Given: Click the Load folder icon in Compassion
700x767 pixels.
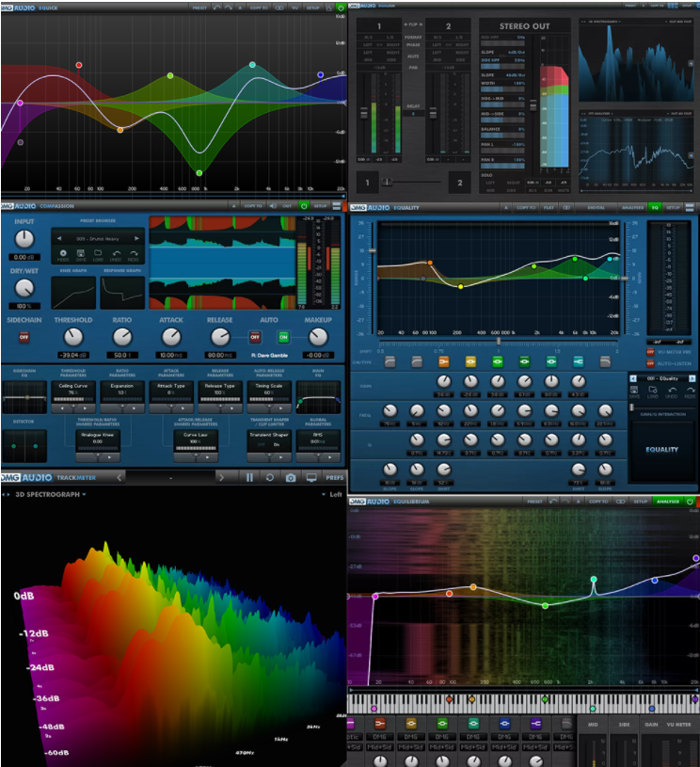Looking at the screenshot, I should click(98, 253).
